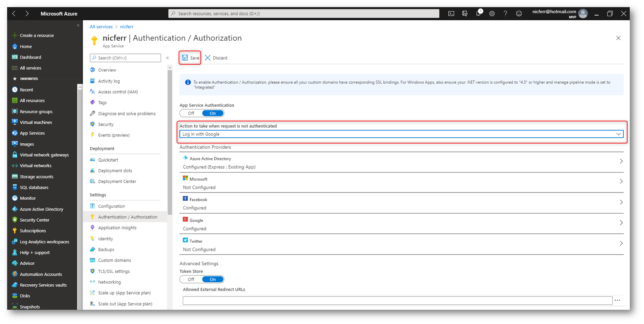Expand the Twitter provider row
Image resolution: width=644 pixels, height=324 pixels.
pos(401,245)
